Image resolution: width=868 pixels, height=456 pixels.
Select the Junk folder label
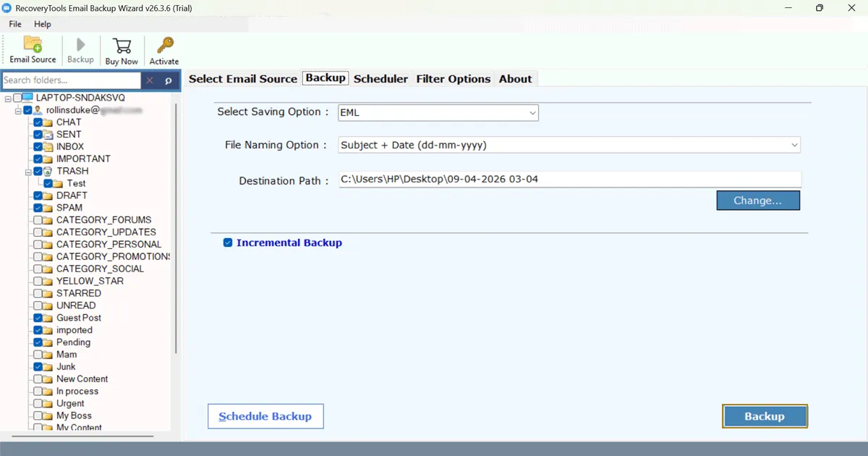(x=66, y=367)
